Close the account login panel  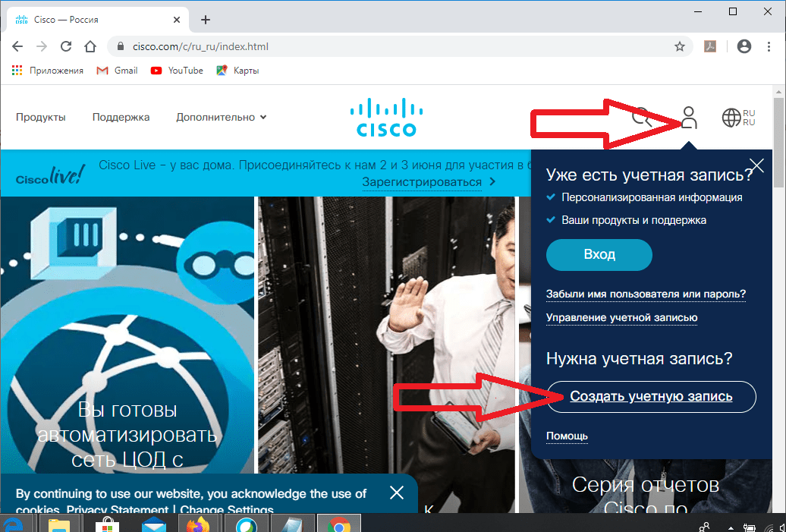click(x=756, y=165)
